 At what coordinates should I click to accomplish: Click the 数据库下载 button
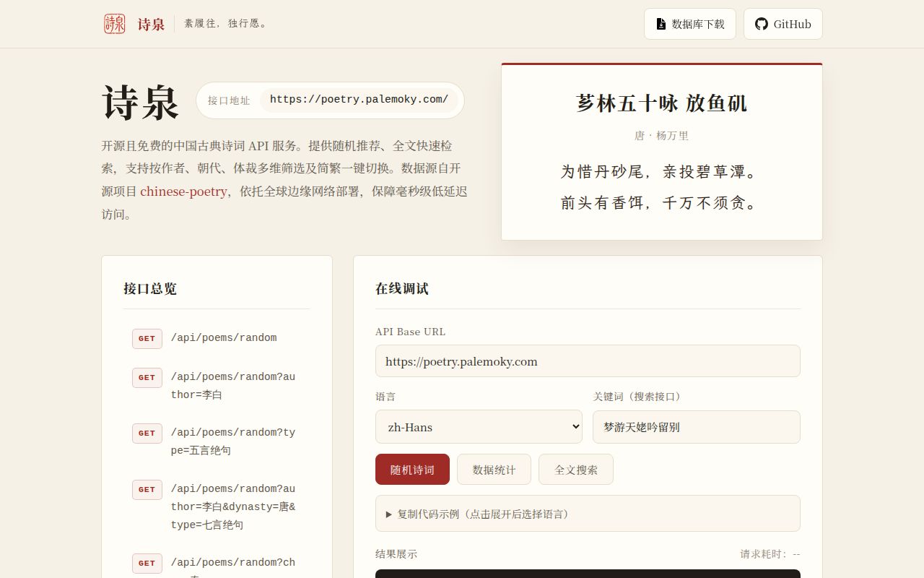tap(689, 24)
